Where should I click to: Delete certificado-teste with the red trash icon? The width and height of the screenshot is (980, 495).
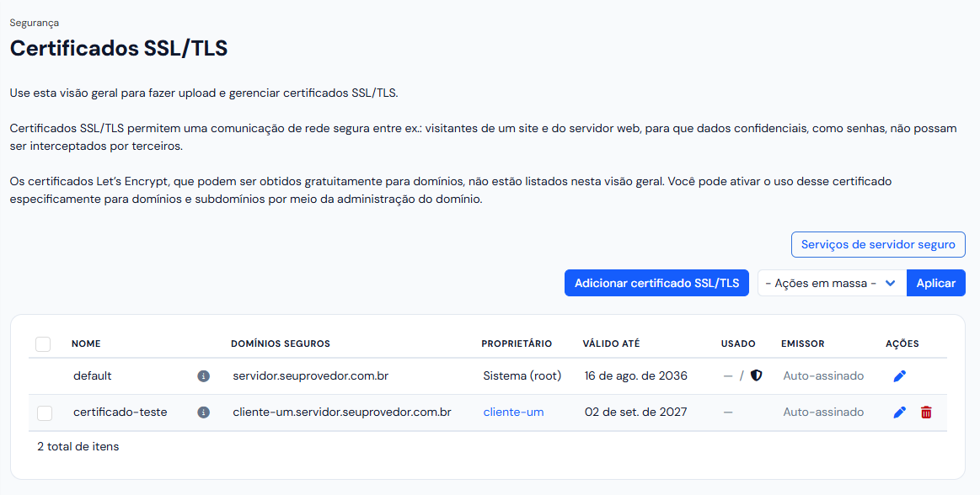coord(926,412)
